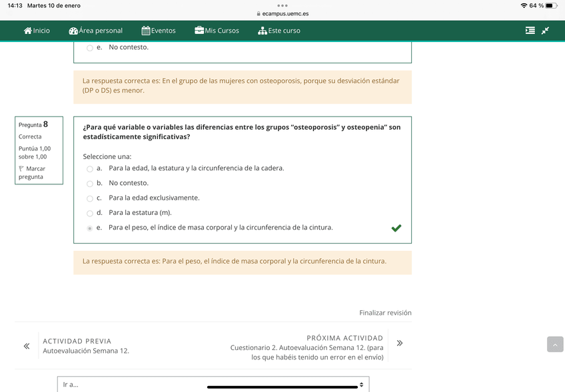Click the right double-chevron for next activity

pyautogui.click(x=399, y=342)
